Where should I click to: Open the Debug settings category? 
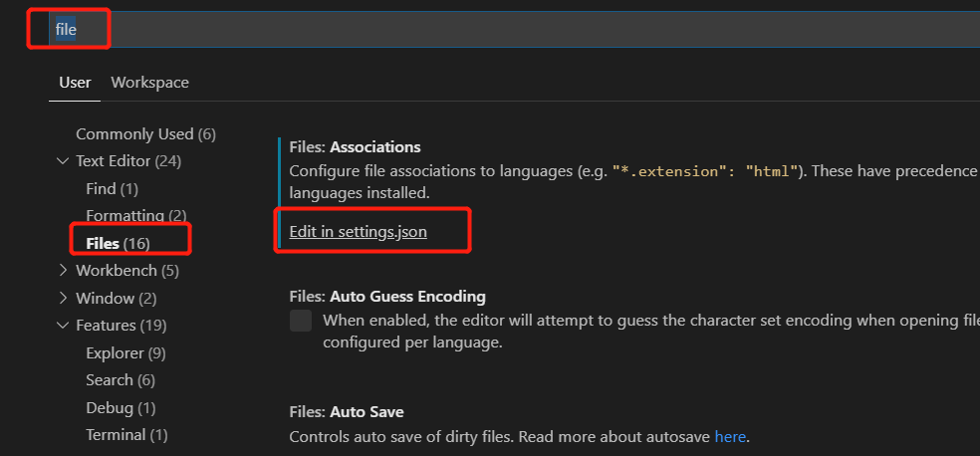point(121,408)
